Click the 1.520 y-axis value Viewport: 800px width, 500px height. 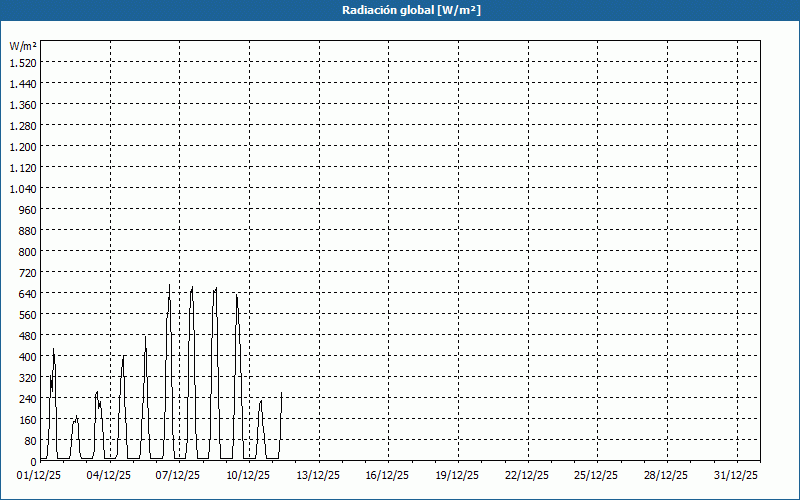coord(23,62)
